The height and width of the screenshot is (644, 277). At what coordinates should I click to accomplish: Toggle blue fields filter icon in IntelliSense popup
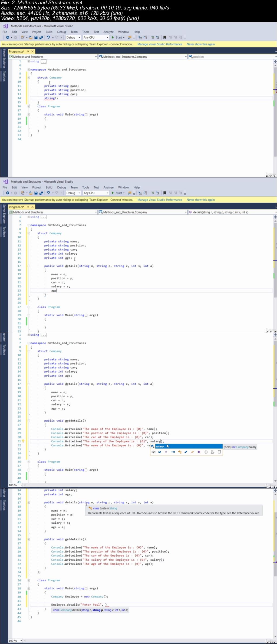[160, 452]
